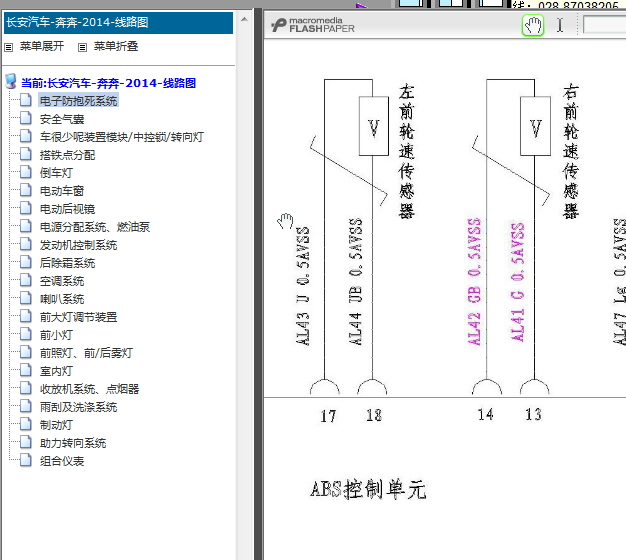Screen dimensions: 626x560
Task: Open 电动车窗 wiring diagram
Action: [x=62, y=191]
